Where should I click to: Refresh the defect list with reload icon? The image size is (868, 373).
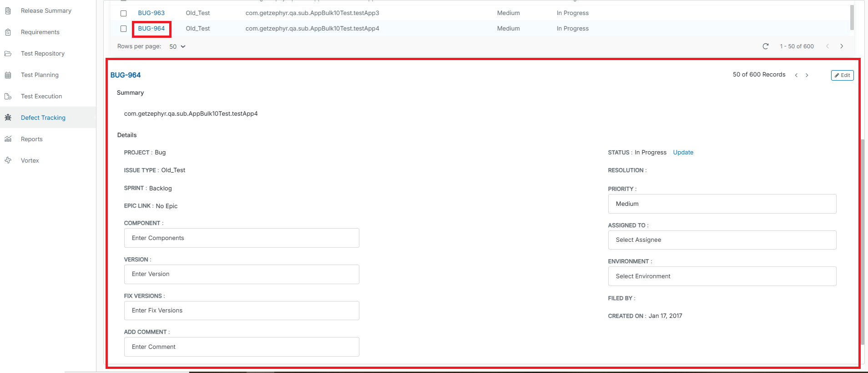[x=765, y=46]
